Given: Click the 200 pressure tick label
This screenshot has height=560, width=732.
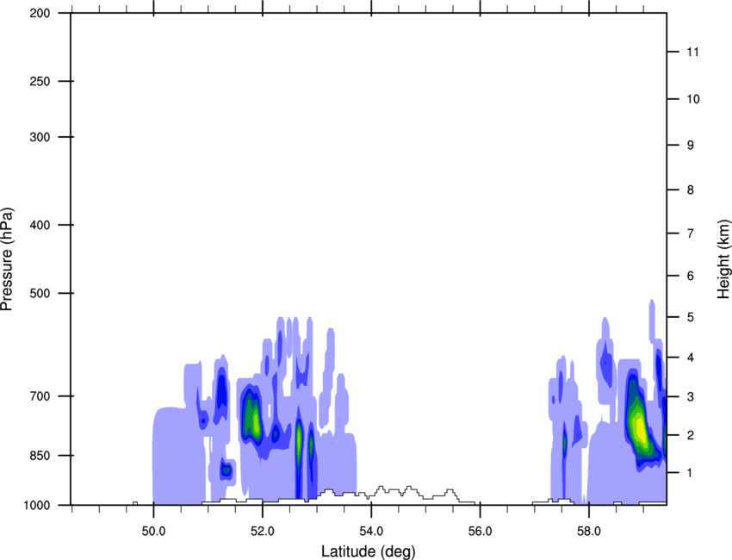Looking at the screenshot, I should (x=40, y=13).
